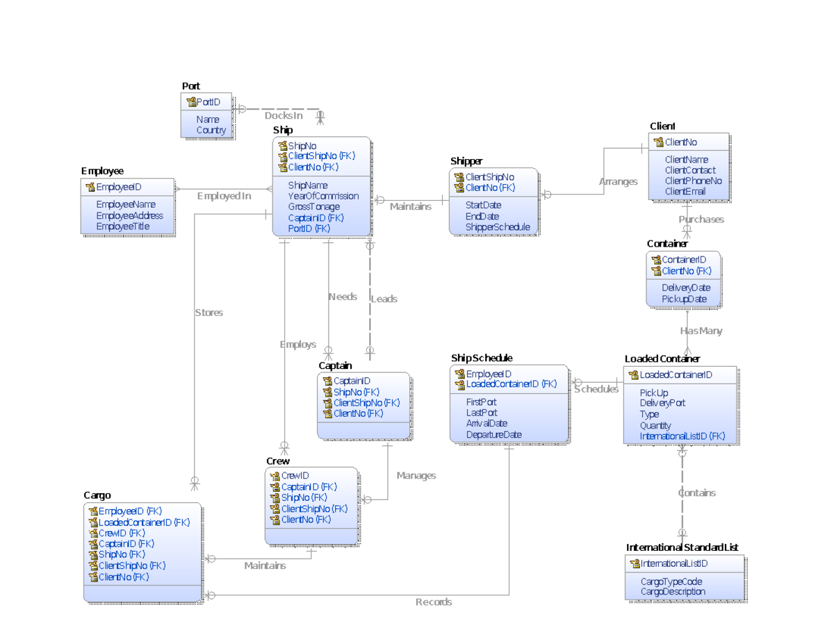Click the Arranges relationship label
The width and height of the screenshot is (834, 644).
pos(619,181)
